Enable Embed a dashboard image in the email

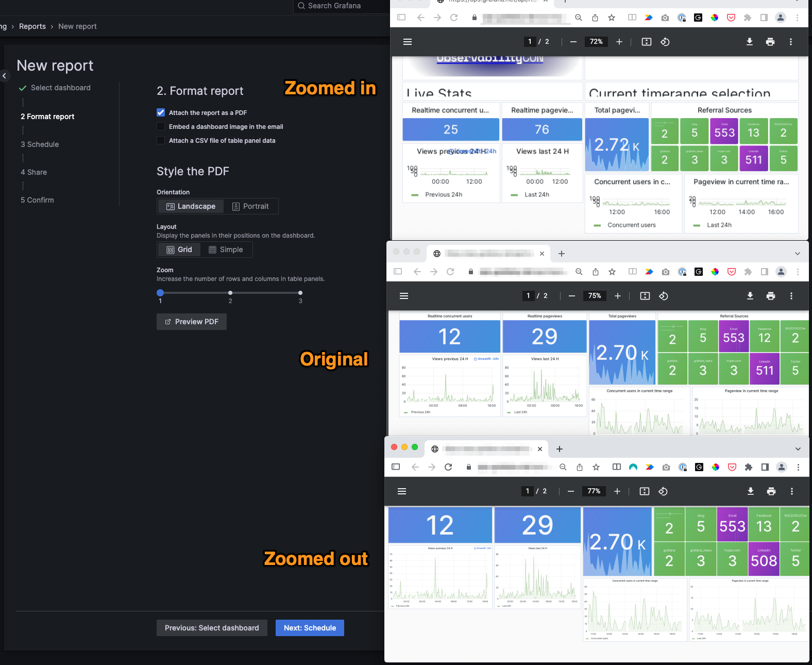pos(161,126)
